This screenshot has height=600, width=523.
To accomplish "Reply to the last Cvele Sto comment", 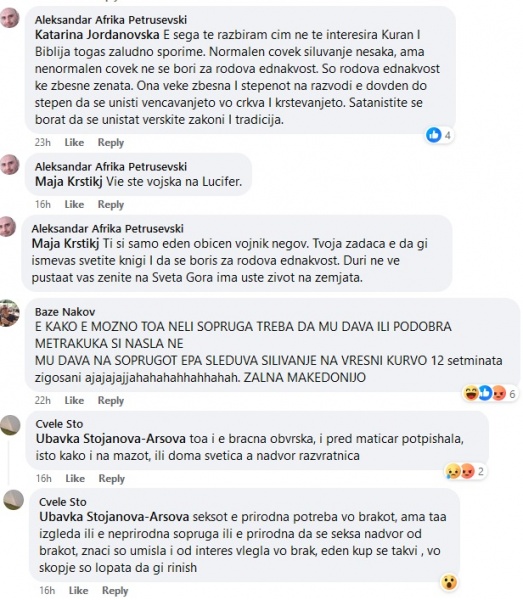I will point(115,590).
